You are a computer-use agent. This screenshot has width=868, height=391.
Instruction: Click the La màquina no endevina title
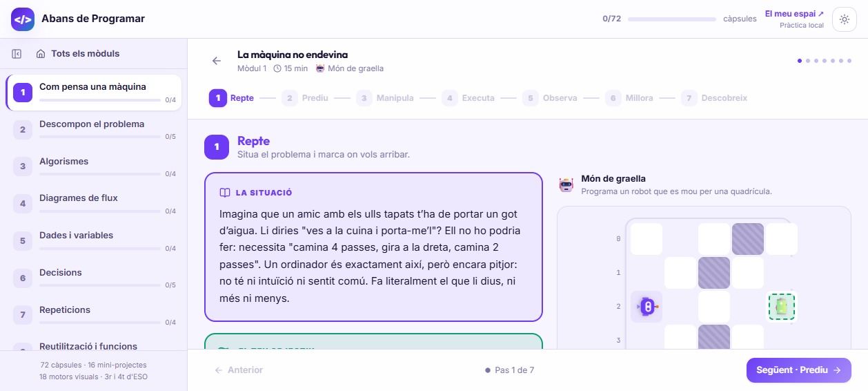[x=293, y=55]
